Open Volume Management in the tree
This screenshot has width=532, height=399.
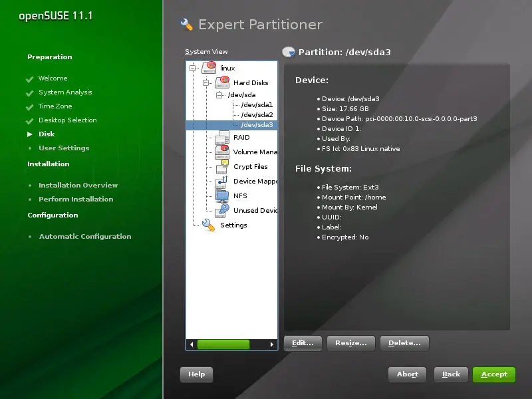[x=255, y=152]
